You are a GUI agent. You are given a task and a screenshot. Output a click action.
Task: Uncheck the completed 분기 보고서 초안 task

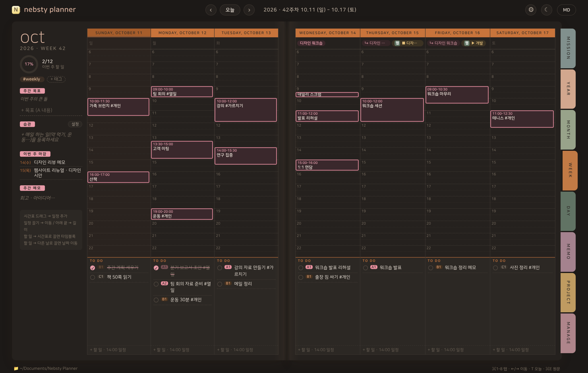[156, 268]
